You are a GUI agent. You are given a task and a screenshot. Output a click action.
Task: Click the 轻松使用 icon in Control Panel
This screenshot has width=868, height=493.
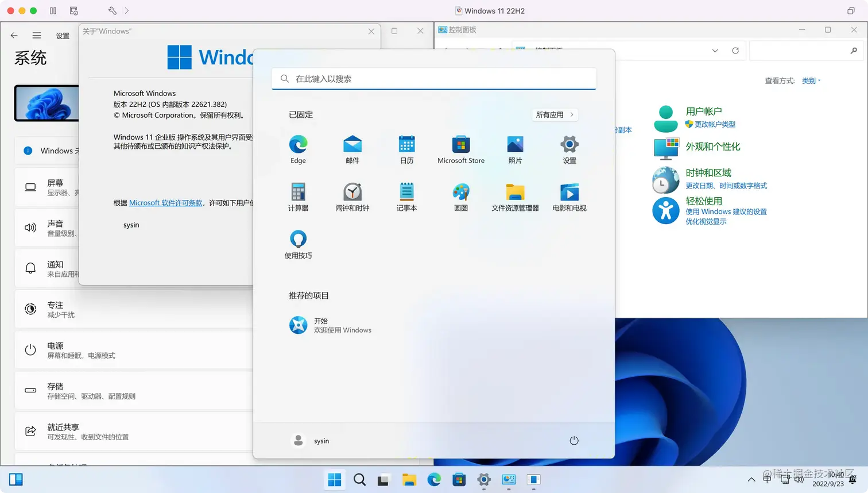(665, 210)
